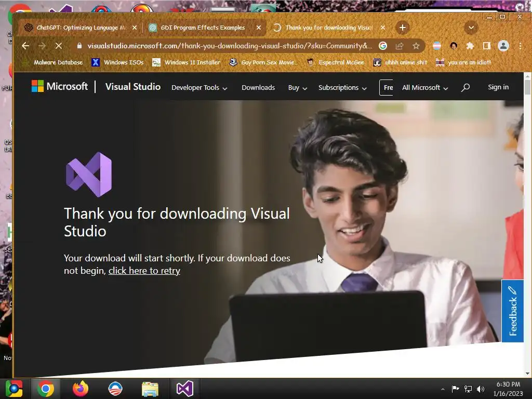The width and height of the screenshot is (532, 399).
Task: Open Visual Studio from the taskbar
Action: 185,389
